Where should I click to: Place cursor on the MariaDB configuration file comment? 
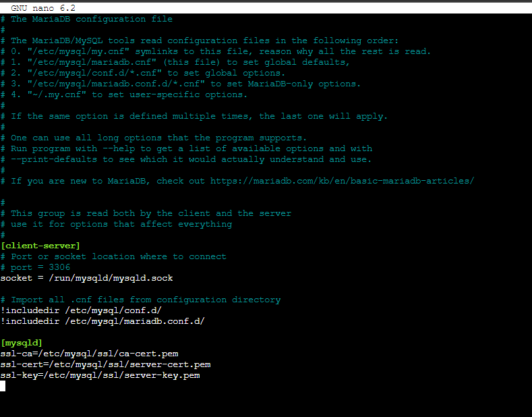[91, 19]
